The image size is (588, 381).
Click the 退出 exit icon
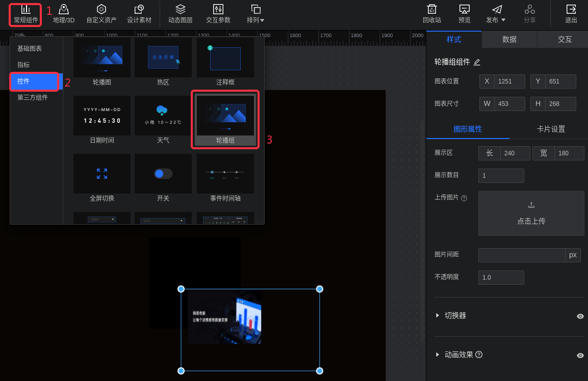[571, 14]
